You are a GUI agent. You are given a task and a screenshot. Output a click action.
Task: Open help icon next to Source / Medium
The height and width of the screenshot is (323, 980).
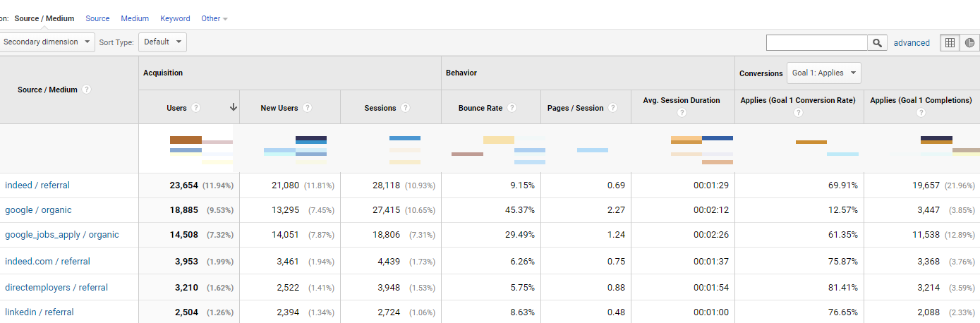tap(86, 90)
